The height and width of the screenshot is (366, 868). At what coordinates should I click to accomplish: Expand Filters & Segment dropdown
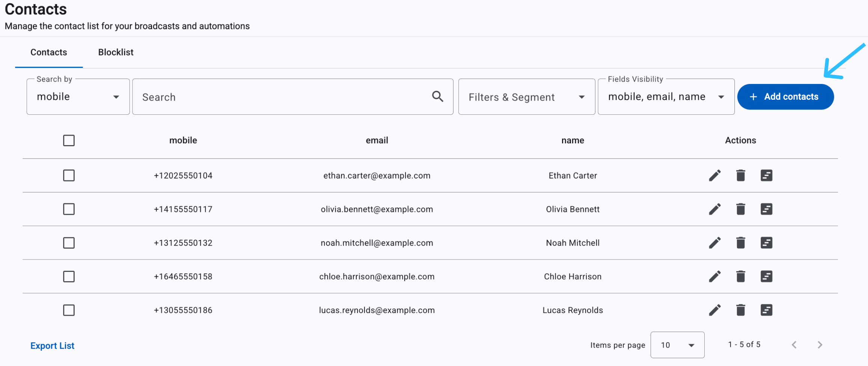click(x=527, y=97)
